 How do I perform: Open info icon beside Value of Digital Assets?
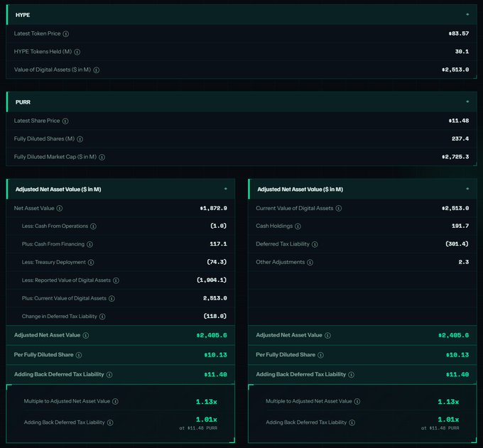point(96,70)
